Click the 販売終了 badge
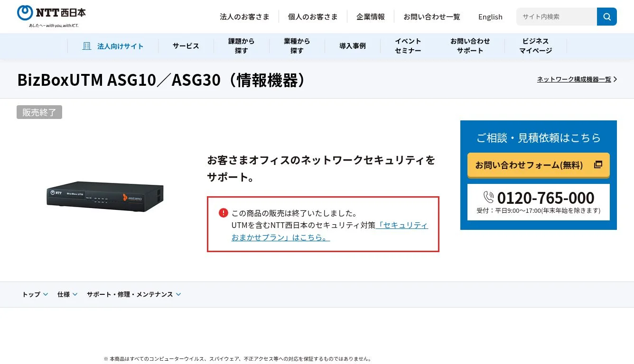Viewport: 634px width, 364px height. 39,112
